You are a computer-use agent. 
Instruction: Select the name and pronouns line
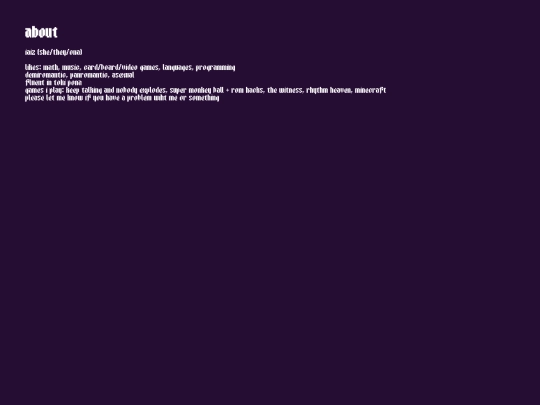53,52
